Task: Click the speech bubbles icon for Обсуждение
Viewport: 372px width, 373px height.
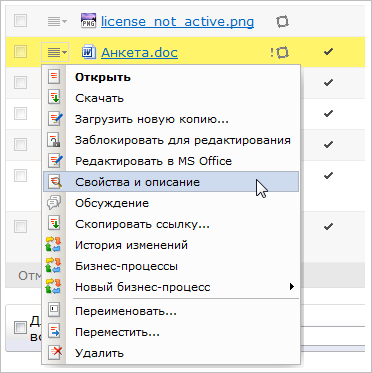Action: click(x=54, y=203)
